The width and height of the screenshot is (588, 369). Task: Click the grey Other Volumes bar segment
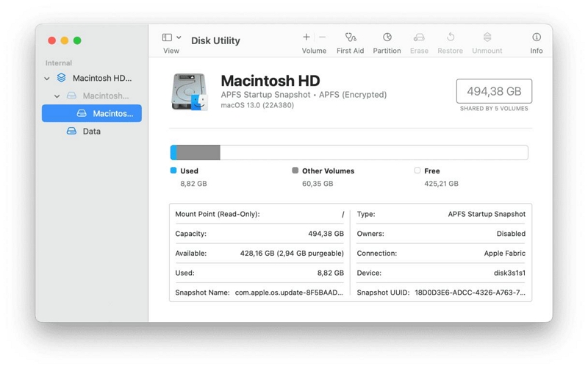198,153
